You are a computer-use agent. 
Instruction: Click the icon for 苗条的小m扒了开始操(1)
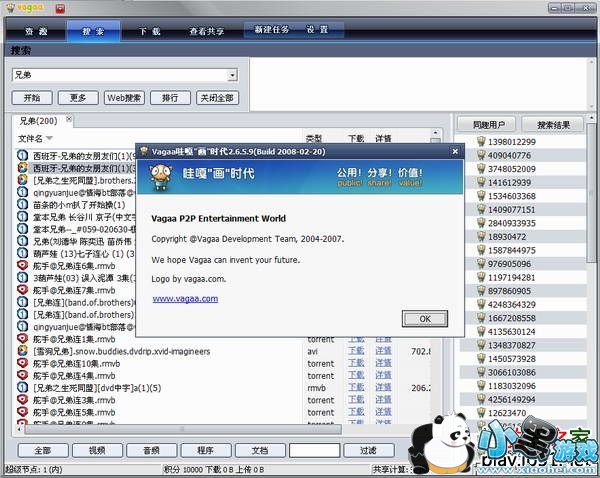pyautogui.click(x=23, y=204)
